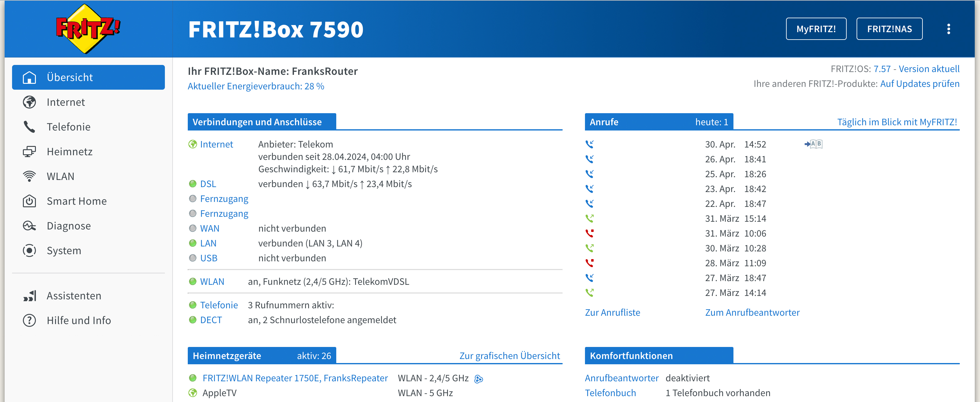980x402 pixels.
Task: Click missed call icon for 31. März 10:06
Action: [589, 233]
